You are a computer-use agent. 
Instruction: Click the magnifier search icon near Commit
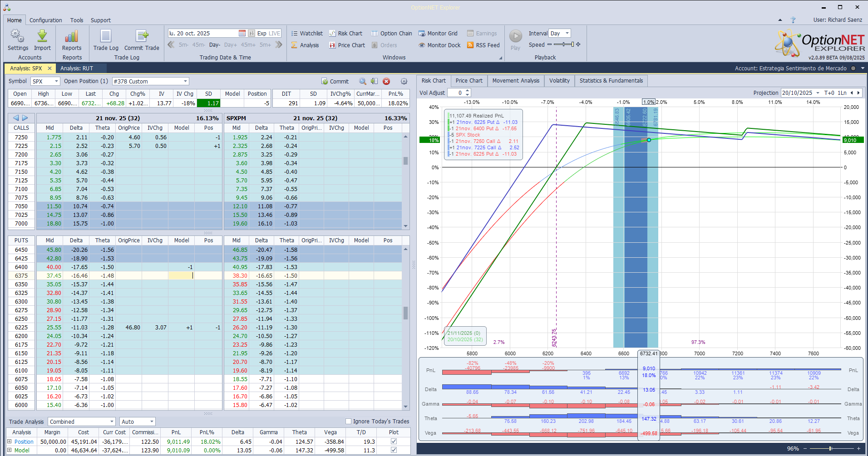363,81
